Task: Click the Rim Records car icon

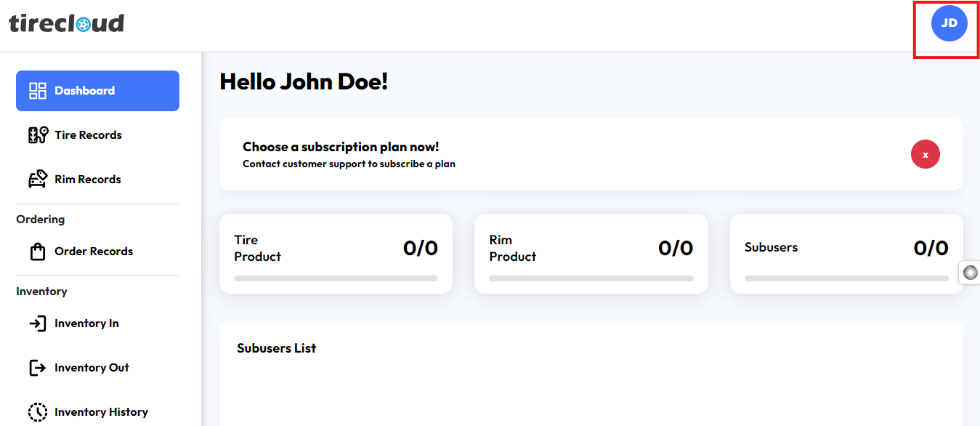Action: [38, 180]
